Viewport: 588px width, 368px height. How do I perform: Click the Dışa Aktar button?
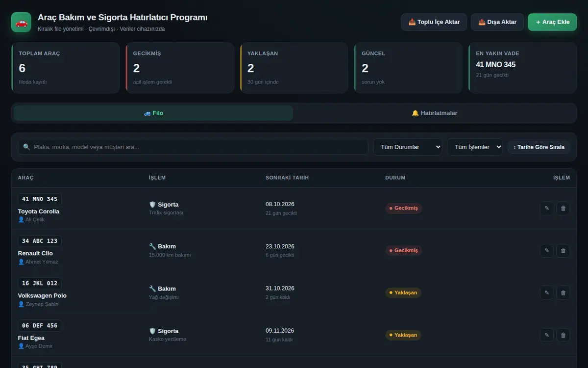pyautogui.click(x=497, y=22)
